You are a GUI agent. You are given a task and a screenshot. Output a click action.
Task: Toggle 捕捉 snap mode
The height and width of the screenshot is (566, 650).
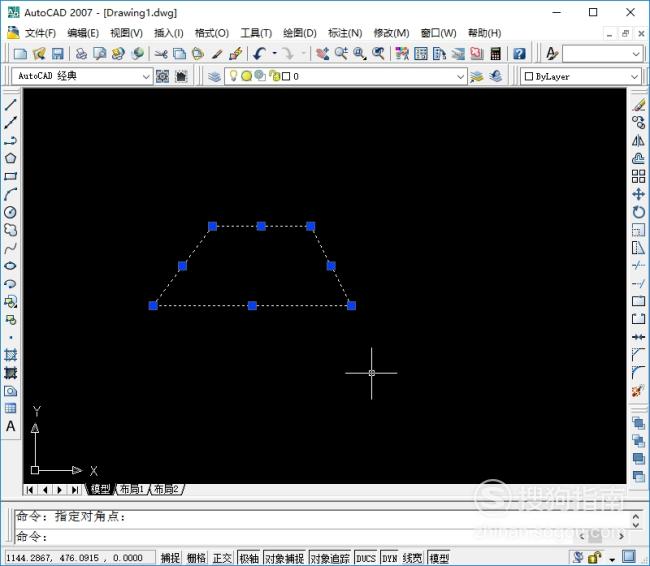(170, 558)
